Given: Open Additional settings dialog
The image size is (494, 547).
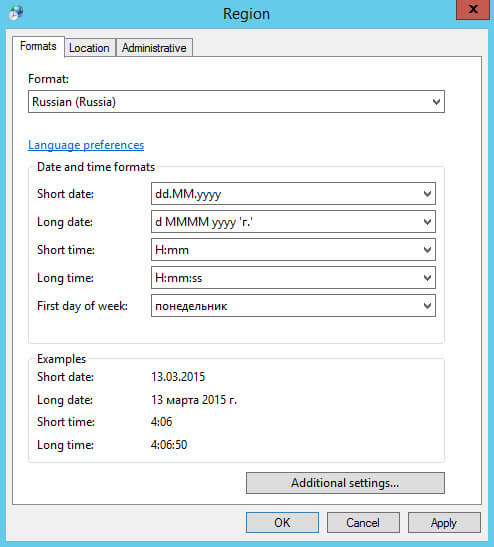Looking at the screenshot, I should 345,483.
